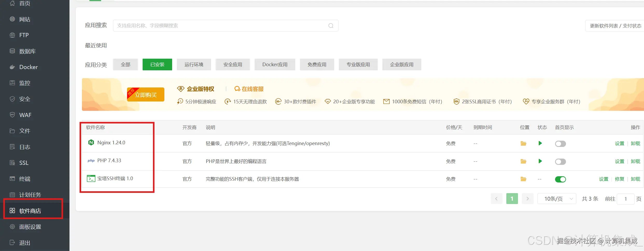Select the 免费应用 category tab
This screenshot has width=644, height=251.
coord(317,64)
